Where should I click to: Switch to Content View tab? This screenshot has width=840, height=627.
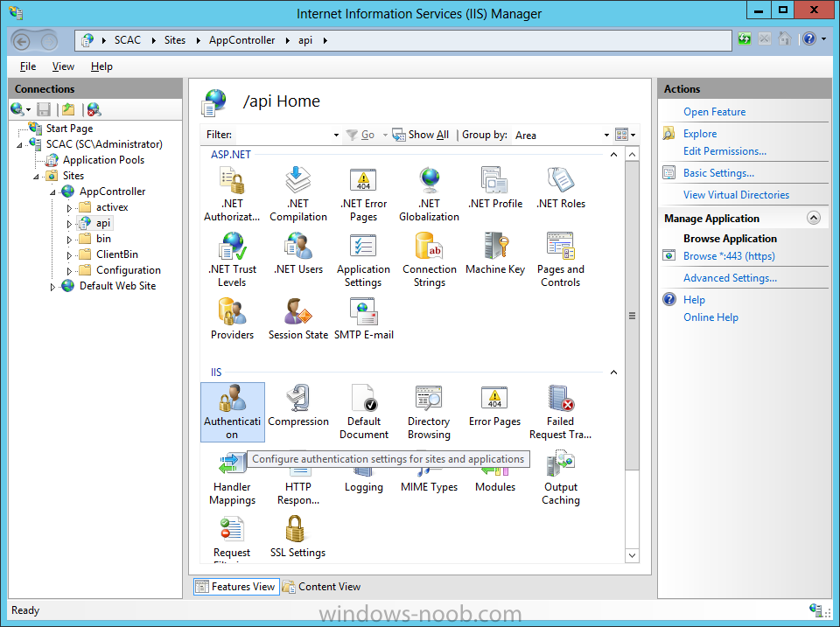click(322, 587)
